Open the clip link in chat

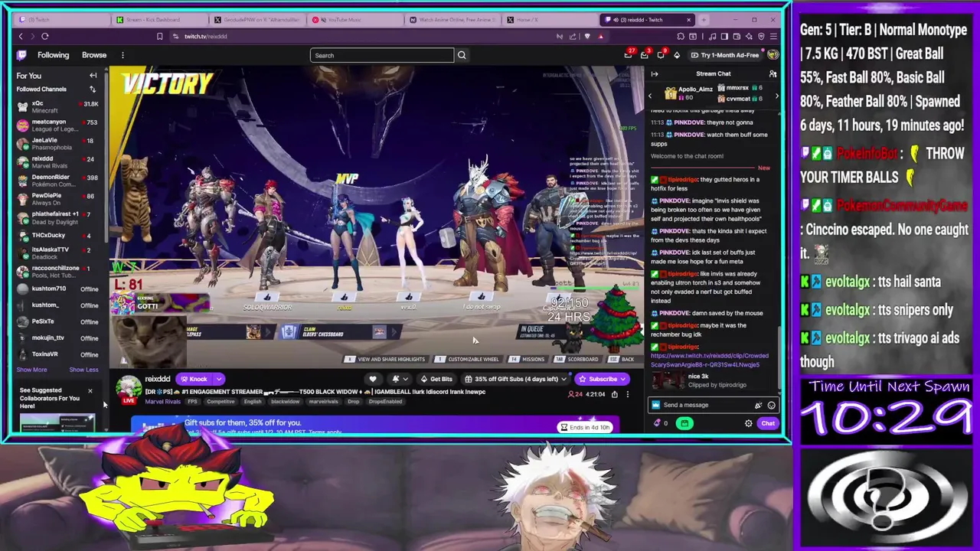click(x=710, y=360)
